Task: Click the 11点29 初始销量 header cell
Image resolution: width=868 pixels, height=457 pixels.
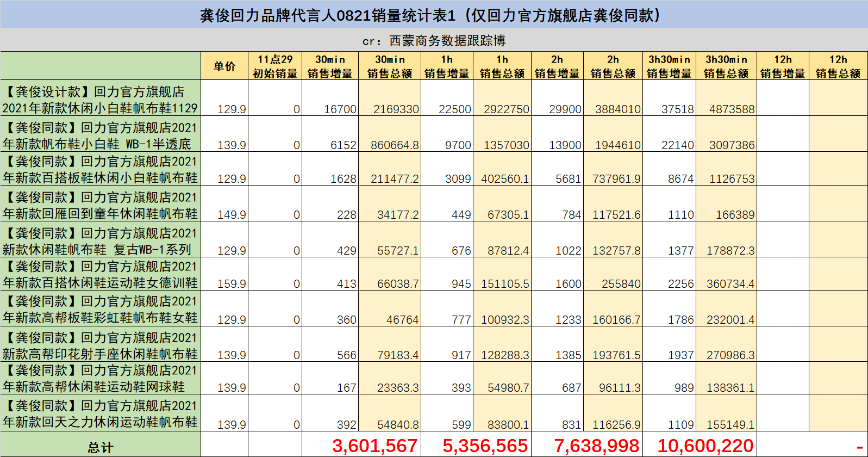Action: point(275,66)
